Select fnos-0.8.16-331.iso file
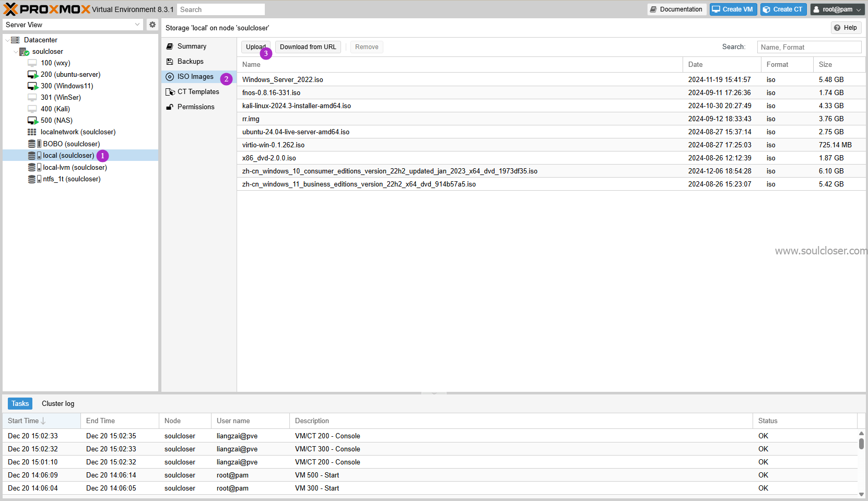Image resolution: width=868 pixels, height=501 pixels. (x=551, y=92)
